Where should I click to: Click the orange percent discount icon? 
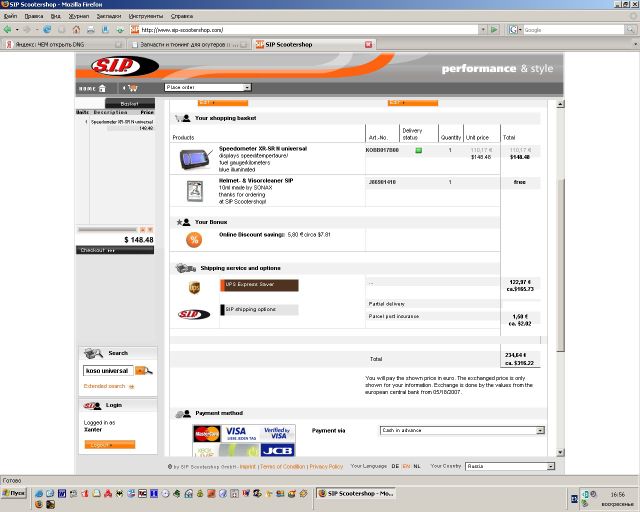tap(194, 240)
